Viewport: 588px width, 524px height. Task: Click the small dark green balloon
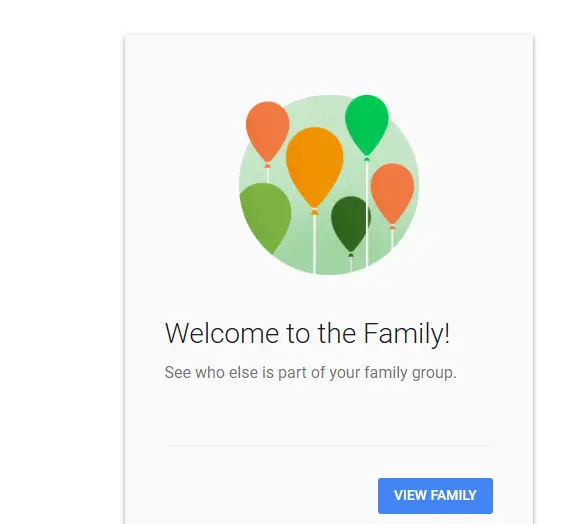click(350, 224)
